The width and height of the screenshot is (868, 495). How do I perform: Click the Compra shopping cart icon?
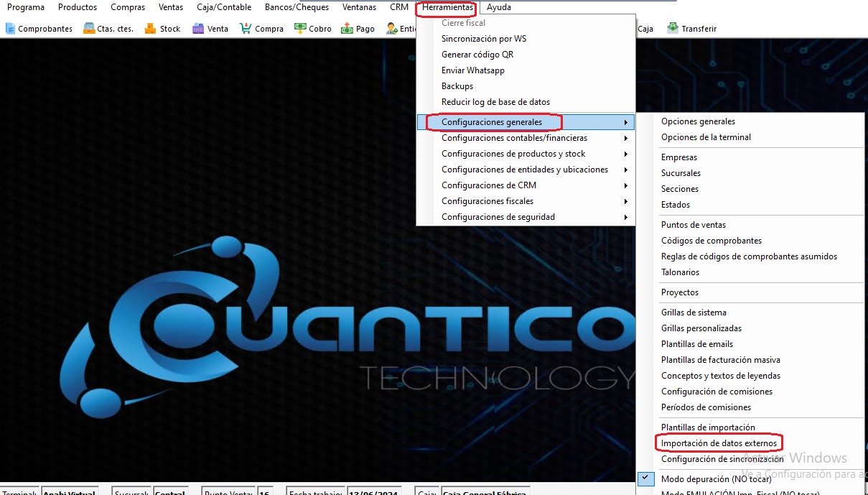tap(246, 29)
